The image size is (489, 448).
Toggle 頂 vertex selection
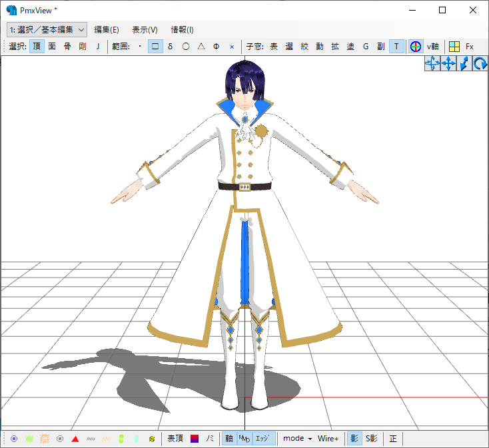[x=37, y=47]
